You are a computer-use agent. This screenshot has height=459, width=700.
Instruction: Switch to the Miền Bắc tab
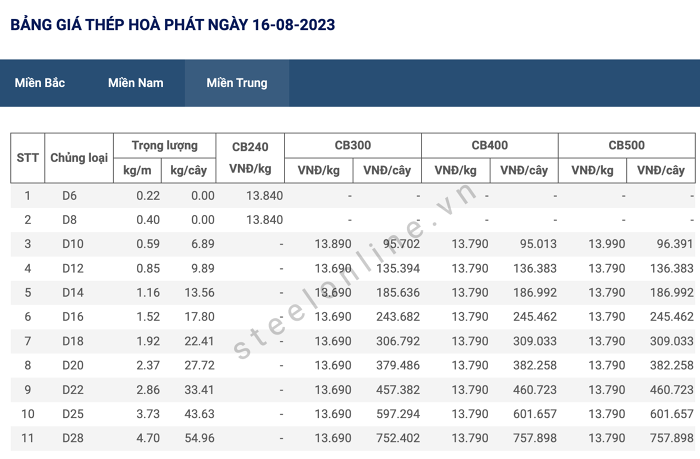pyautogui.click(x=40, y=83)
